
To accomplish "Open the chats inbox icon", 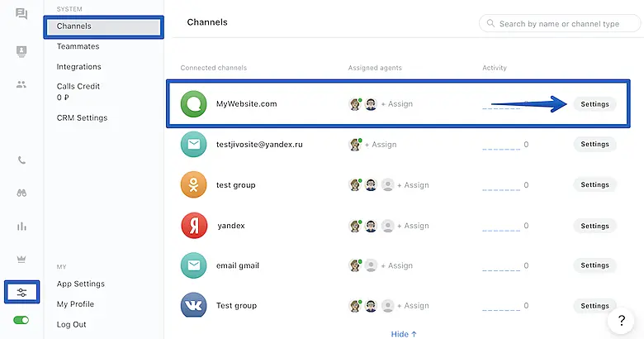I will (x=21, y=14).
